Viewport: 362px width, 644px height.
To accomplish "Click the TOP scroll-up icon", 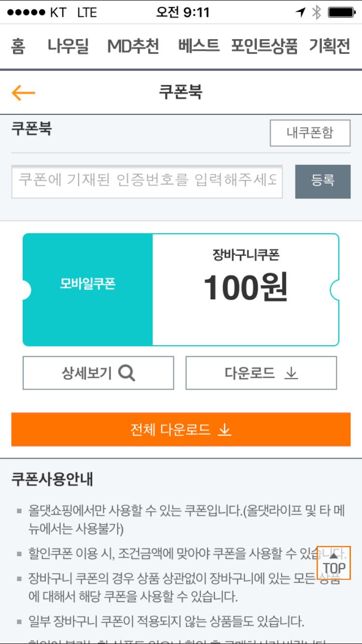I will (x=334, y=563).
